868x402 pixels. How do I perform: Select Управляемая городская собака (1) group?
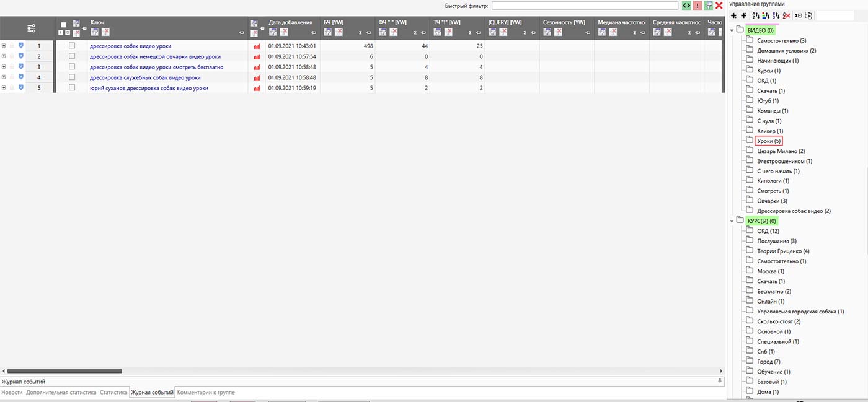point(800,311)
